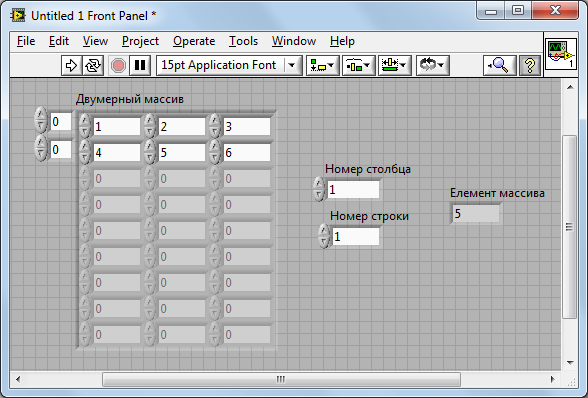The height and width of the screenshot is (398, 588).
Task: Click the Номер столбца label
Action: click(368, 169)
